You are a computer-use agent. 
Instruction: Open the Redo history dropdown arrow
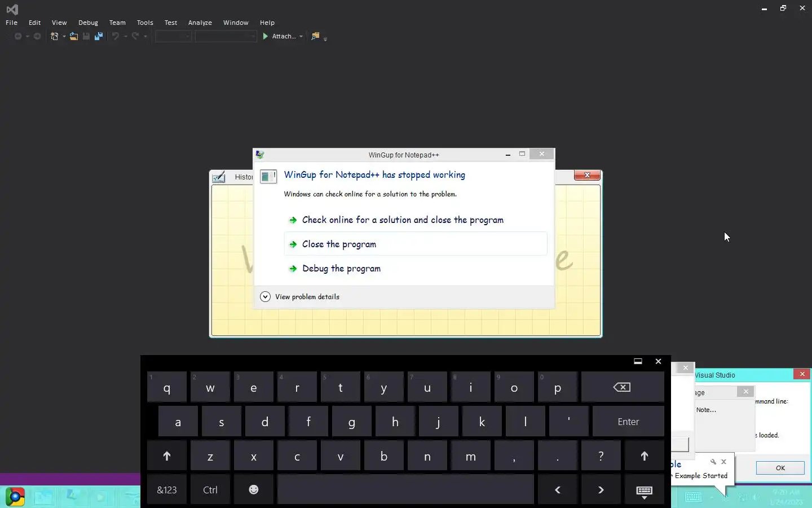pos(145,37)
